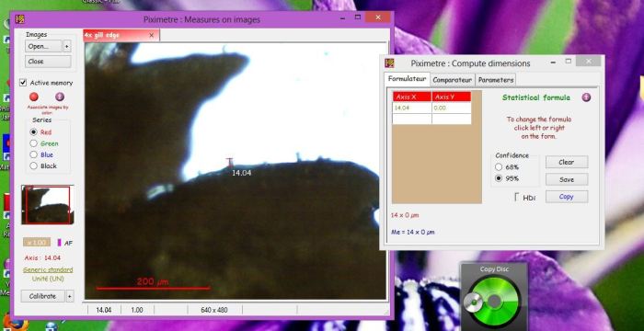Click the 14.04 measurement label on image
This screenshot has width=644, height=331.
point(241,173)
